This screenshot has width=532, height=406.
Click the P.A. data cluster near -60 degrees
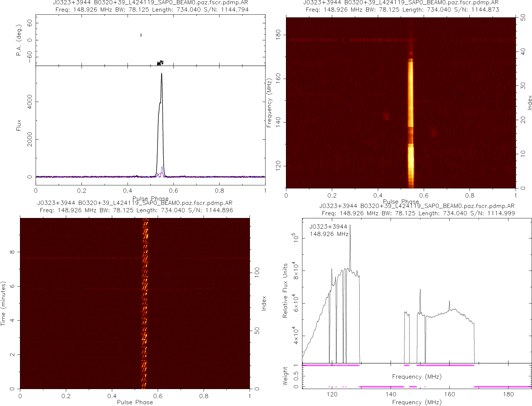[x=160, y=63]
